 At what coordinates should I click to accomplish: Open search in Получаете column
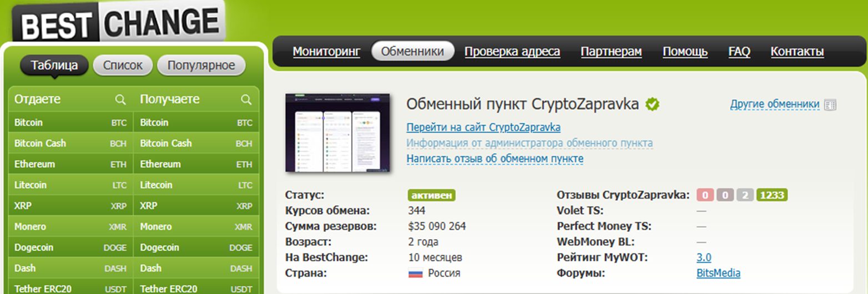[x=246, y=99]
